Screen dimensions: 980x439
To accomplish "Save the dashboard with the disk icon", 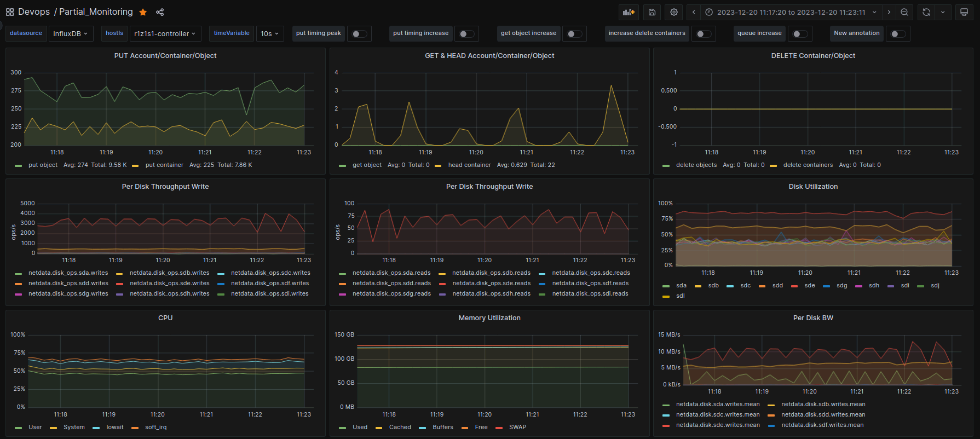I will pos(652,12).
